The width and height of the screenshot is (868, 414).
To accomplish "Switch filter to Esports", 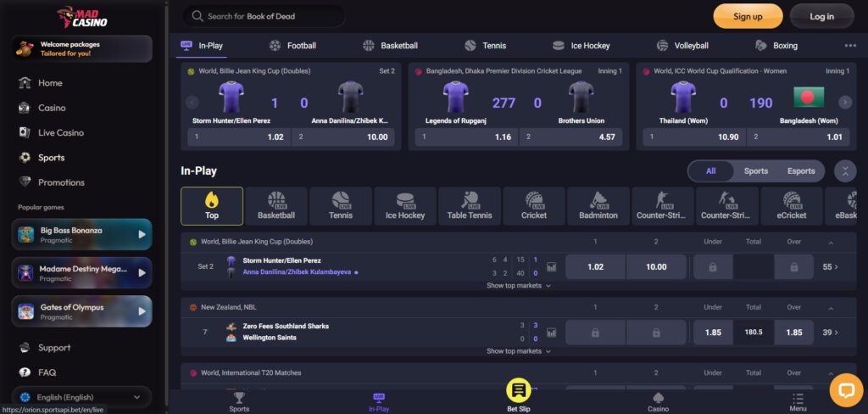I will pyautogui.click(x=800, y=171).
